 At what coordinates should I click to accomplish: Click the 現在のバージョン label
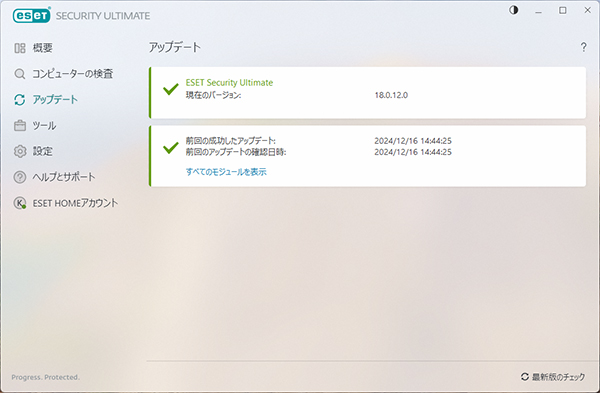[214, 95]
